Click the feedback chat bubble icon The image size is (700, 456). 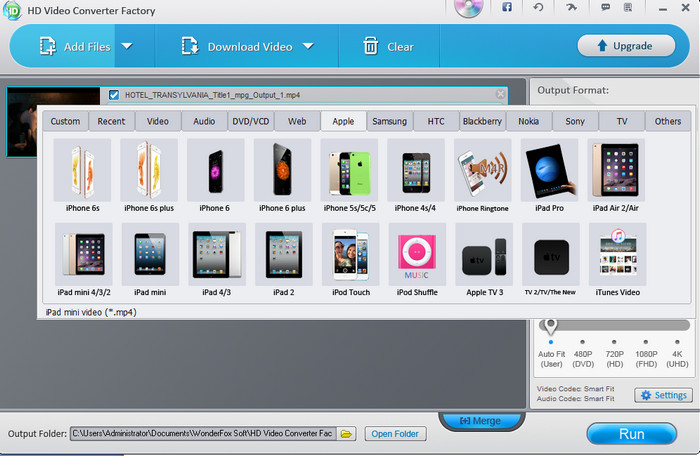605,7
